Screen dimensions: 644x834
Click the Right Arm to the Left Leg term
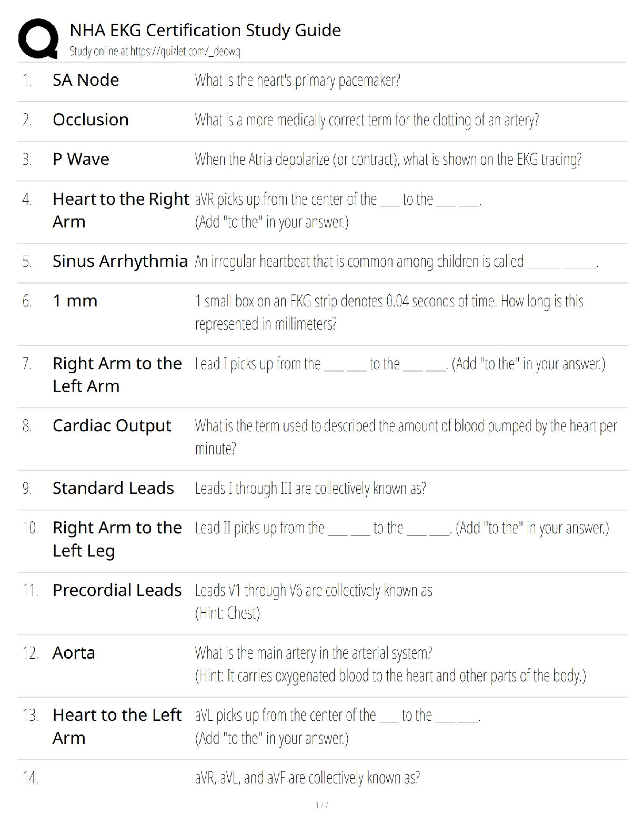(117, 539)
